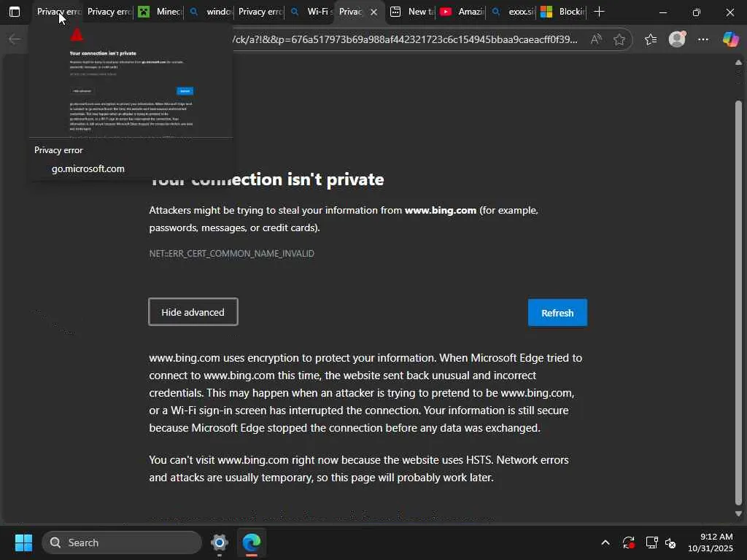Click the muted volume tray icon
Image resolution: width=747 pixels, height=560 pixels.
tap(670, 542)
